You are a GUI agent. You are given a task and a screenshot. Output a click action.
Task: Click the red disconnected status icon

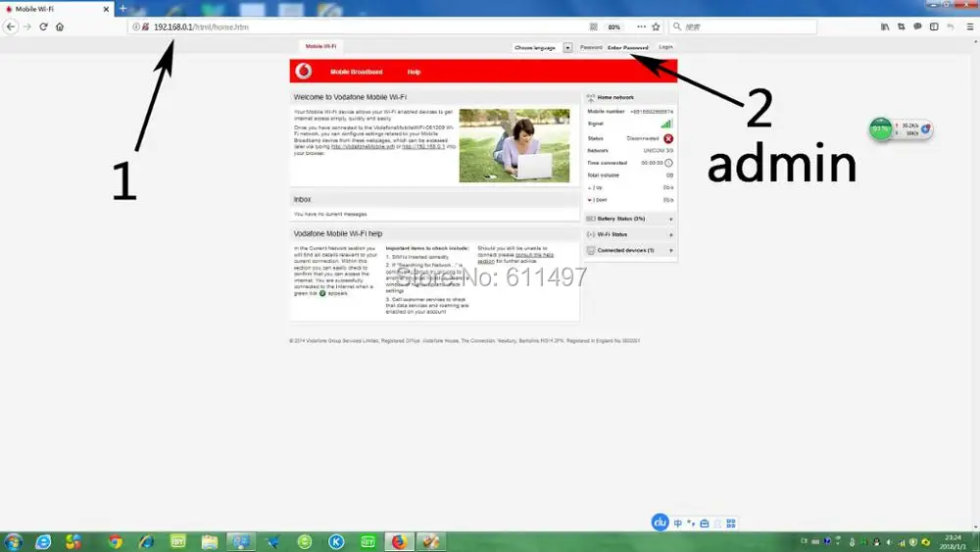pyautogui.click(x=668, y=138)
